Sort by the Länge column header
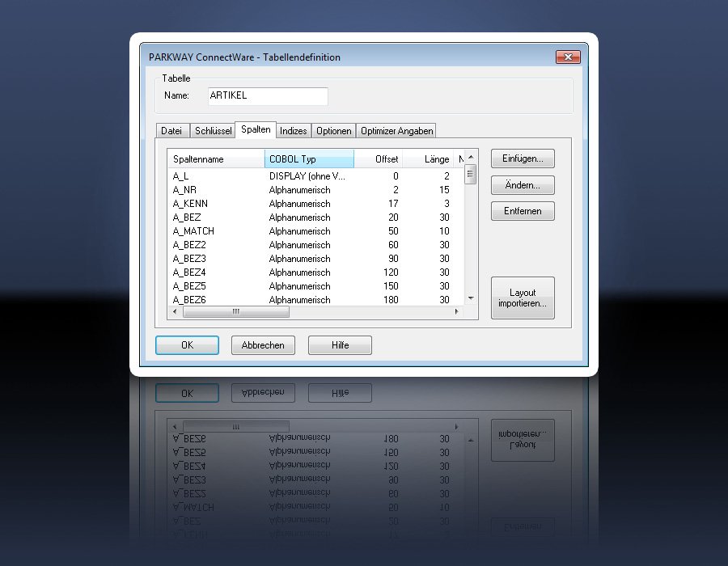The height and width of the screenshot is (566, 728). (x=428, y=159)
